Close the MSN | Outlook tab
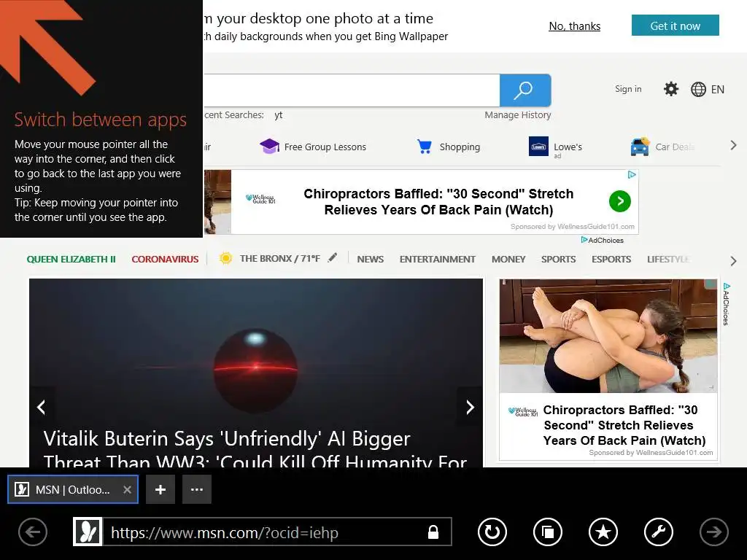 coord(127,489)
